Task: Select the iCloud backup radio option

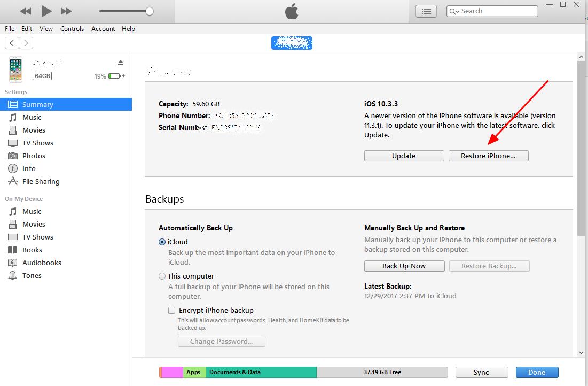Action: 162,242
